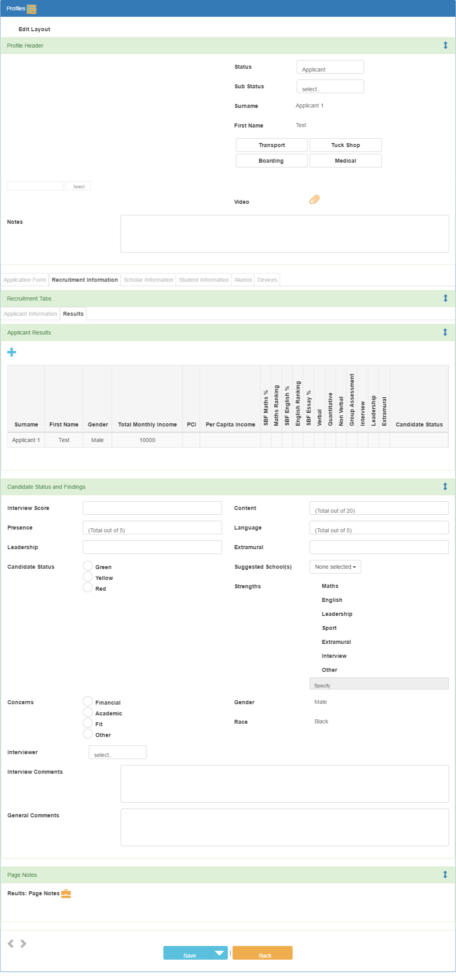Go to previous record with left chevron
This screenshot has height=980, width=456.
point(11,944)
